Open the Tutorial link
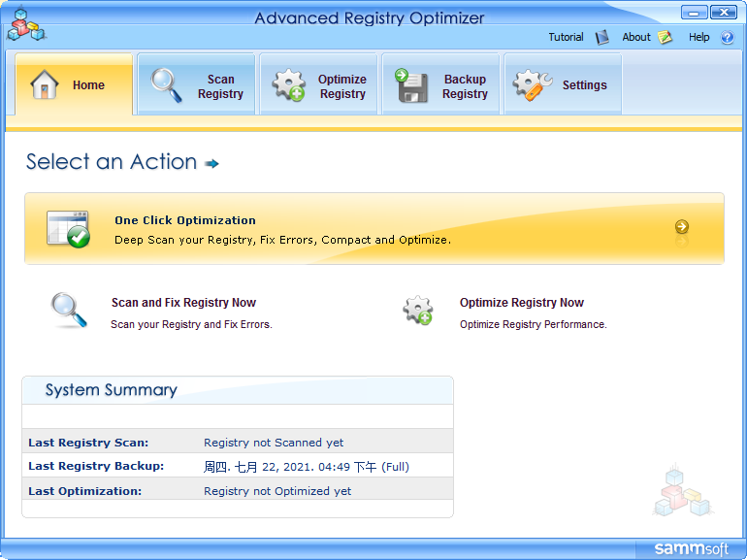This screenshot has height=560, width=747. 566,37
